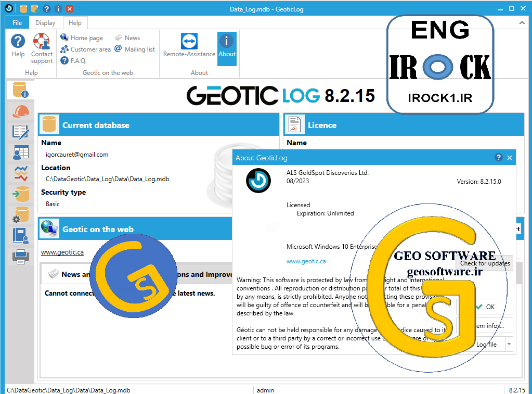This screenshot has width=532, height=394.
Task: Open Home page from the ribbon
Action: coord(82,37)
